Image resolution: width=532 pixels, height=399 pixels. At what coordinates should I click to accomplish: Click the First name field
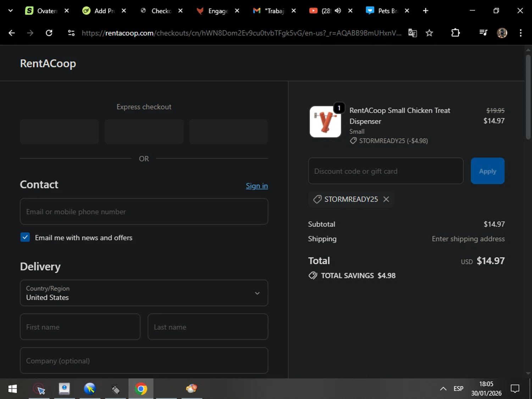click(x=80, y=327)
